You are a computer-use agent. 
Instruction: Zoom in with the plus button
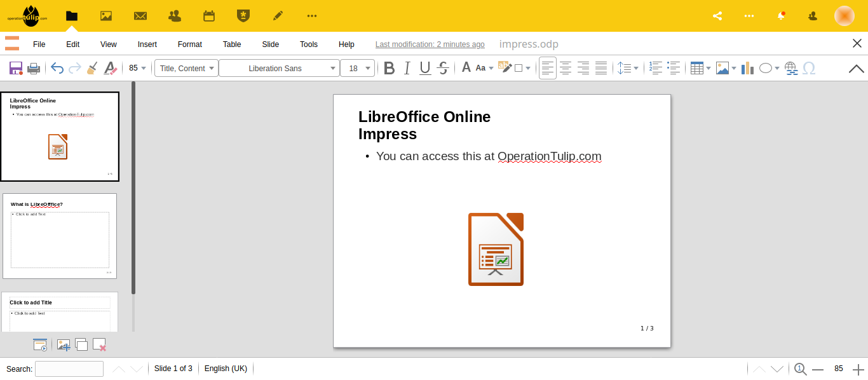point(858,369)
